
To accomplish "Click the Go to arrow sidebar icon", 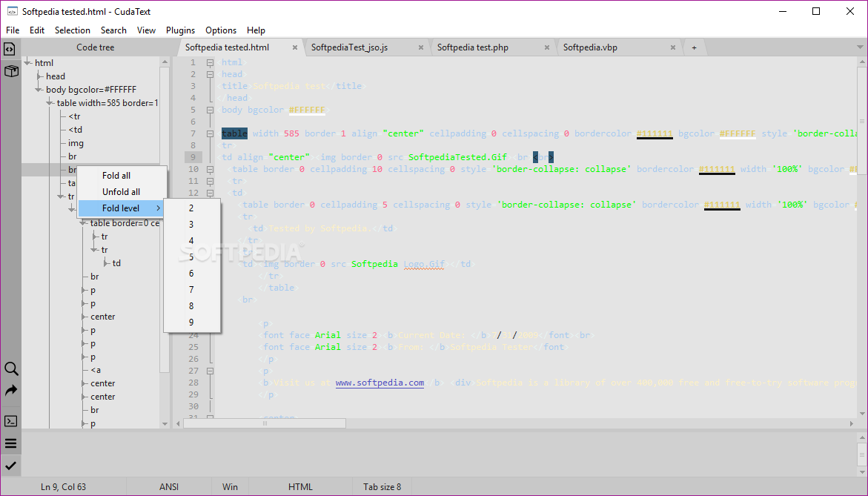I will [11, 390].
